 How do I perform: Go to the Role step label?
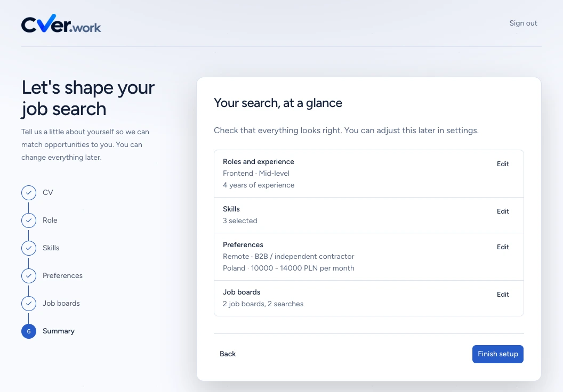tap(50, 220)
